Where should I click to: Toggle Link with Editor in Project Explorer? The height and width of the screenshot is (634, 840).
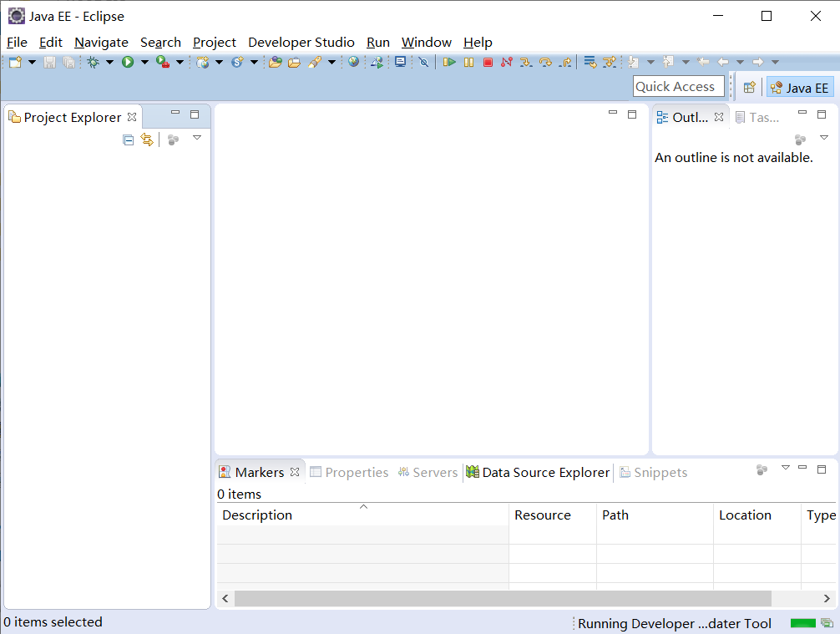coord(148,139)
